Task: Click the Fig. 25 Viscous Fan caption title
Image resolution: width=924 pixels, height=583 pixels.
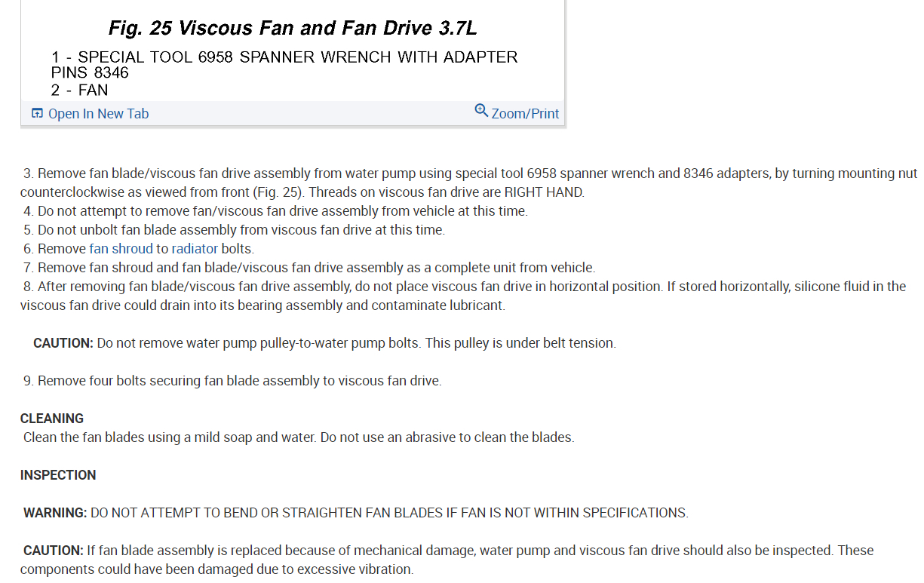Action: click(x=293, y=29)
